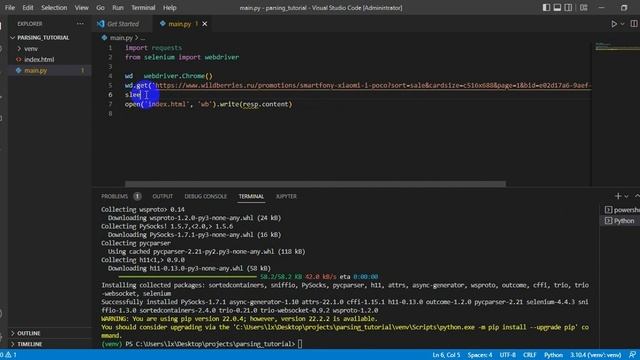Open the Edit menu

coord(28,8)
